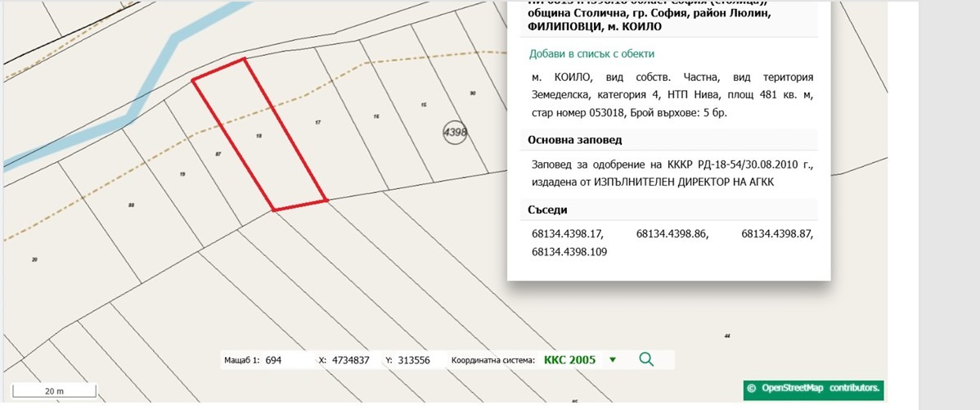Select parcel 87 on the map

point(218,154)
